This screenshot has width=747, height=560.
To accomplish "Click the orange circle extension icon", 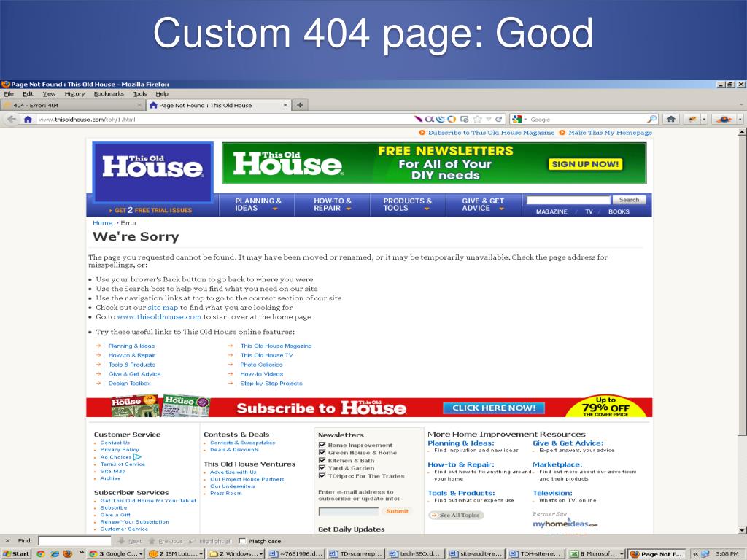I will (452, 119).
